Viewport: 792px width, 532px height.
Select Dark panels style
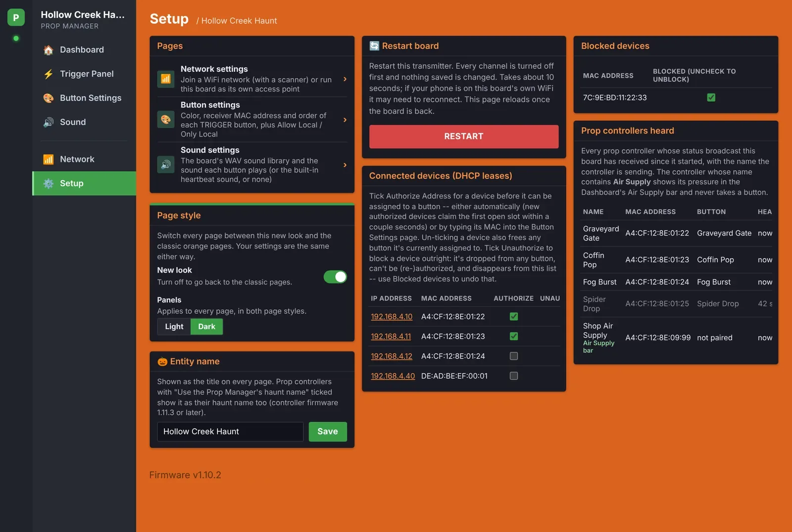coord(207,327)
